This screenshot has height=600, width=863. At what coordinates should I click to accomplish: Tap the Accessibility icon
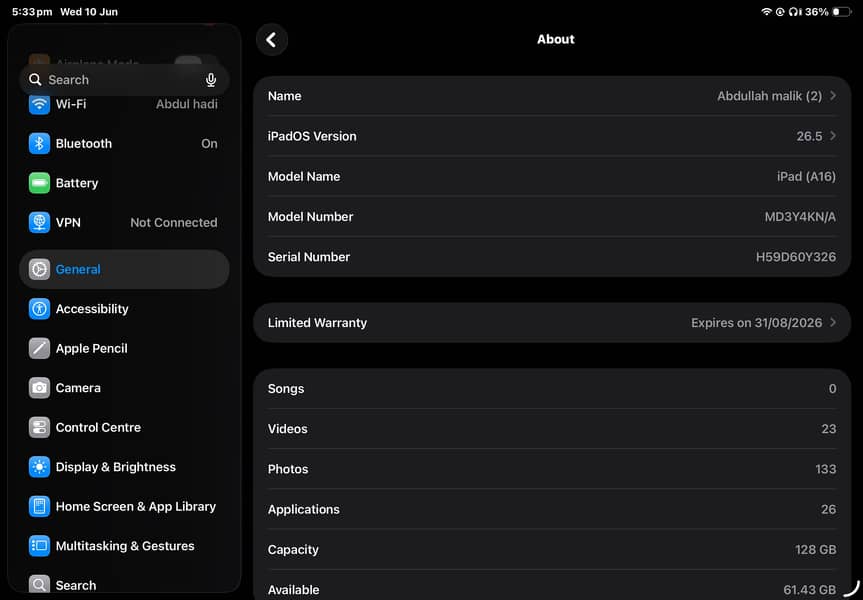click(39, 309)
